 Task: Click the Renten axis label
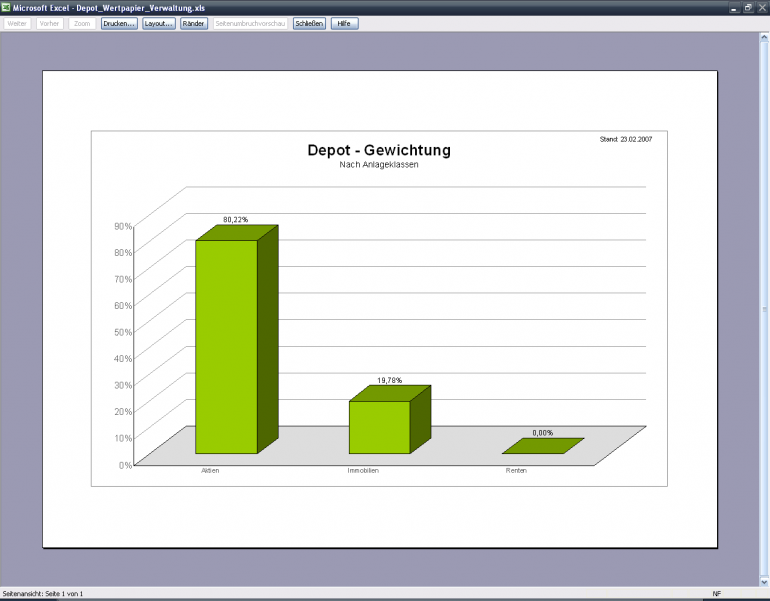tap(516, 470)
